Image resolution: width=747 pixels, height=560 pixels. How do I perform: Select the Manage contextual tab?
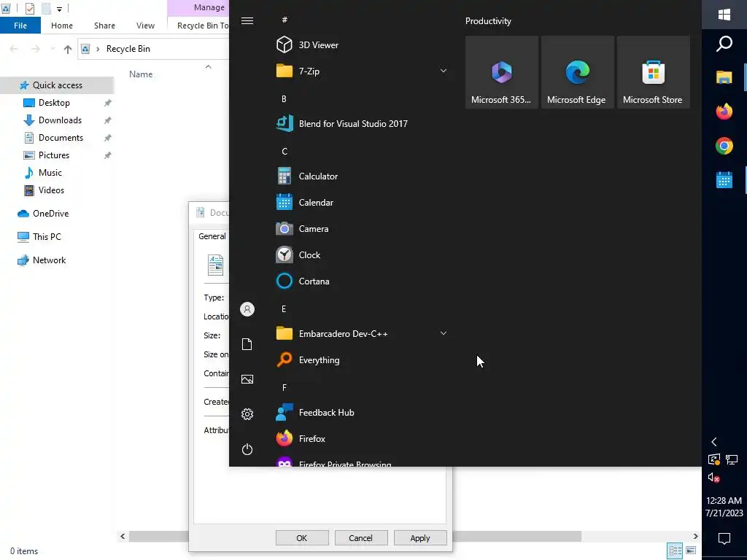[209, 7]
